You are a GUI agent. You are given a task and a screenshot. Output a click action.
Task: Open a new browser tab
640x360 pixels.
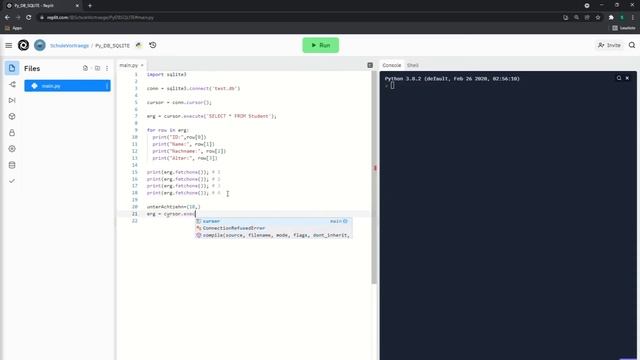pos(90,6)
